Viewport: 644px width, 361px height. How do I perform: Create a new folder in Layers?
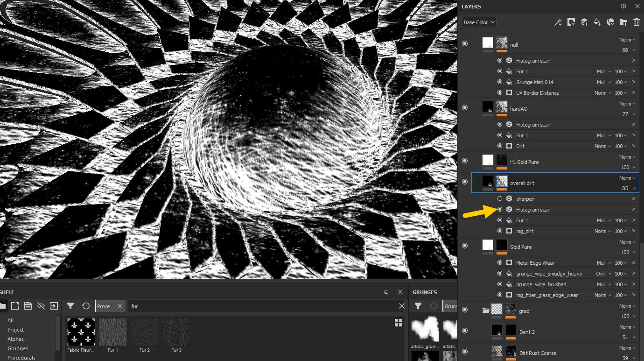click(623, 22)
